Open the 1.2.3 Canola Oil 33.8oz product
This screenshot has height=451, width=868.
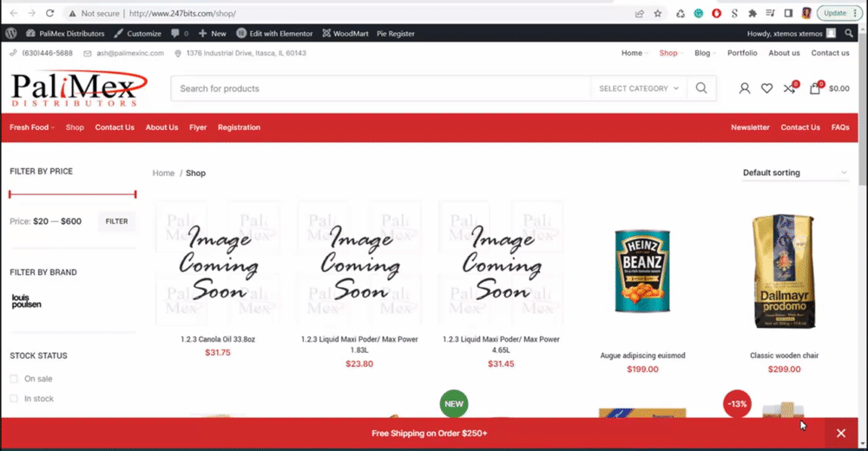(218, 339)
